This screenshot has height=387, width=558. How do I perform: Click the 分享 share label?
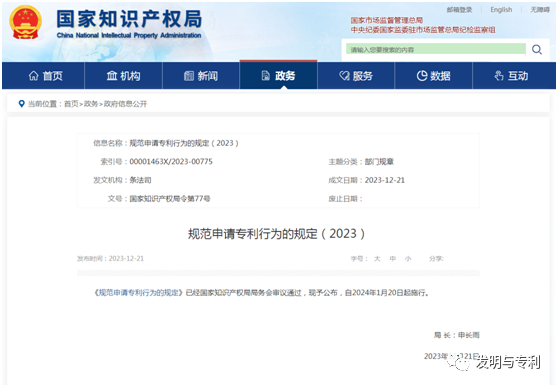point(436,259)
